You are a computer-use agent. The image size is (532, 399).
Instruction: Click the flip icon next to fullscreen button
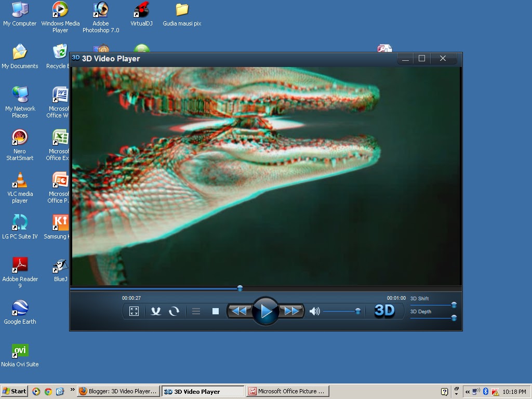[x=156, y=311]
